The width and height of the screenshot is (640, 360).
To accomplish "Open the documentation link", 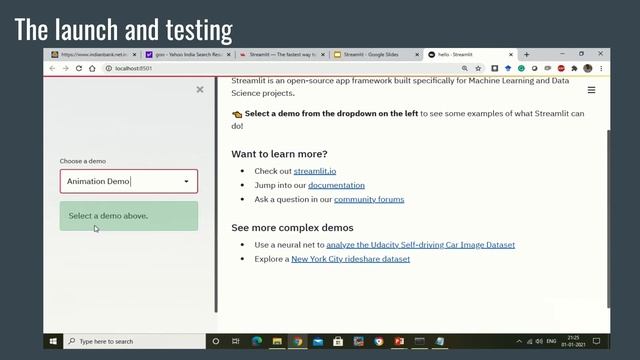I will [x=336, y=185].
